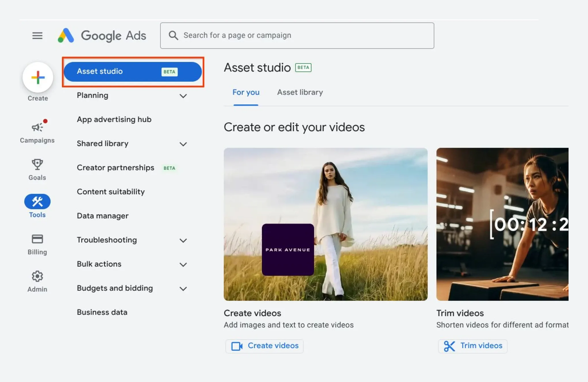The height and width of the screenshot is (382, 588).
Task: Select the For you tab
Action: click(x=246, y=92)
